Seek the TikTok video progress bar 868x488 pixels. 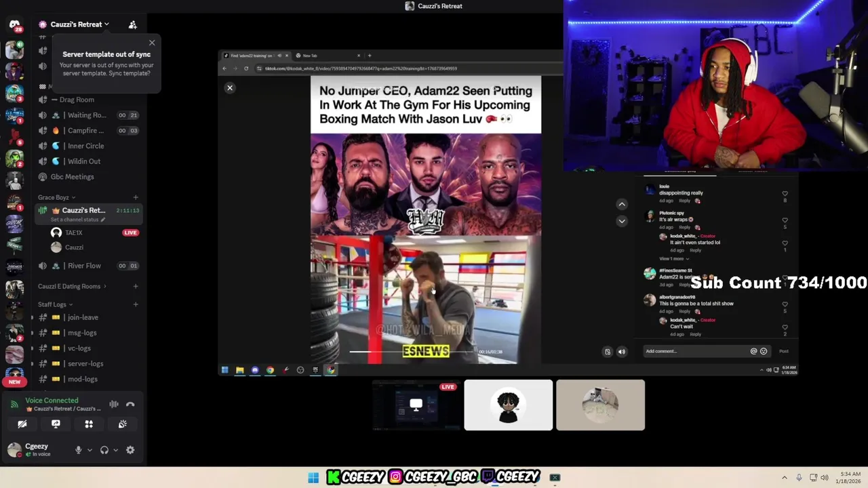(x=412, y=352)
